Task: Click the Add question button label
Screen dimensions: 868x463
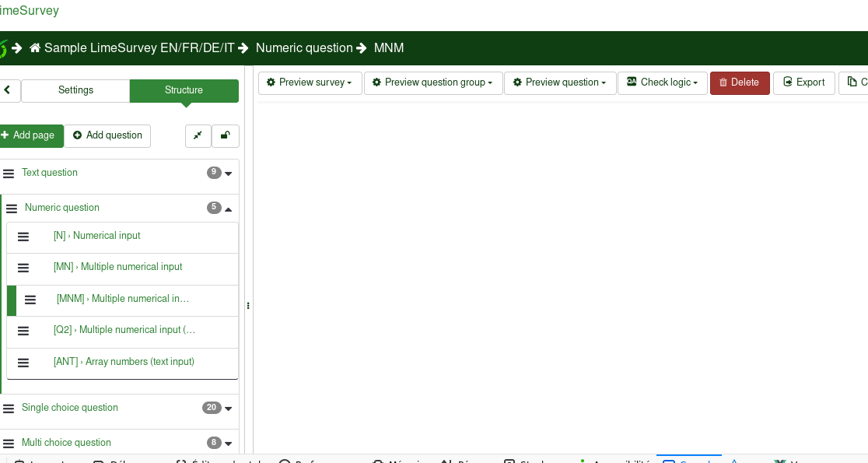Action: coord(114,135)
